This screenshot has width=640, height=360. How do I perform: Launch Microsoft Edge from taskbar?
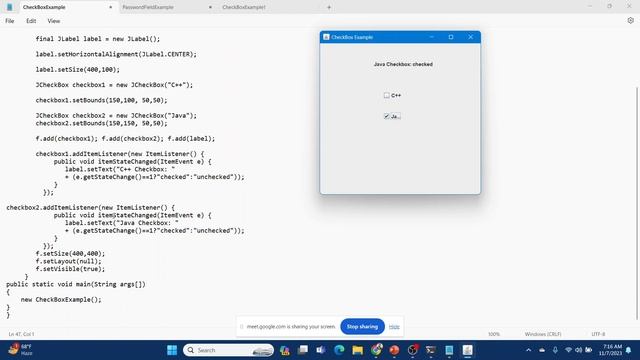tap(339, 350)
